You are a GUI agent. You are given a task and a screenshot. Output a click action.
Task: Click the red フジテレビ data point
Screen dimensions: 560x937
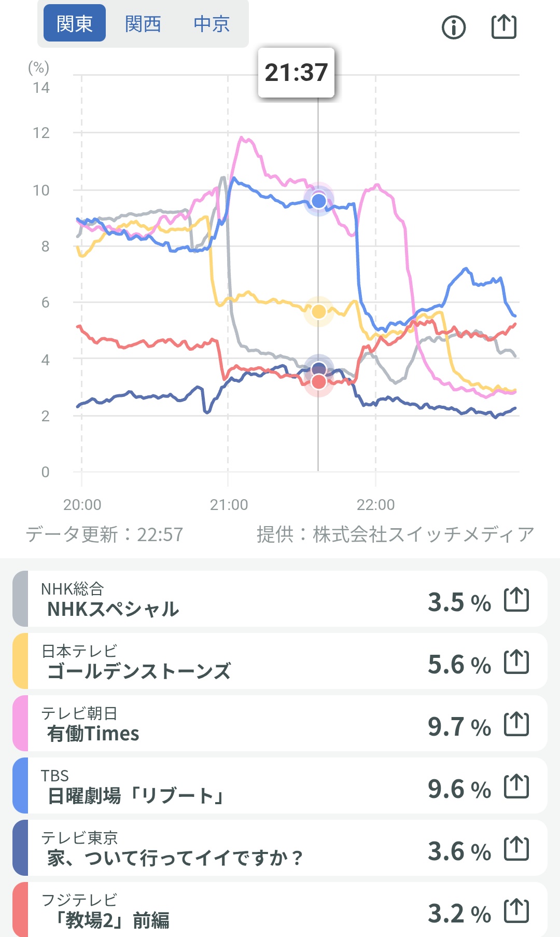click(318, 382)
